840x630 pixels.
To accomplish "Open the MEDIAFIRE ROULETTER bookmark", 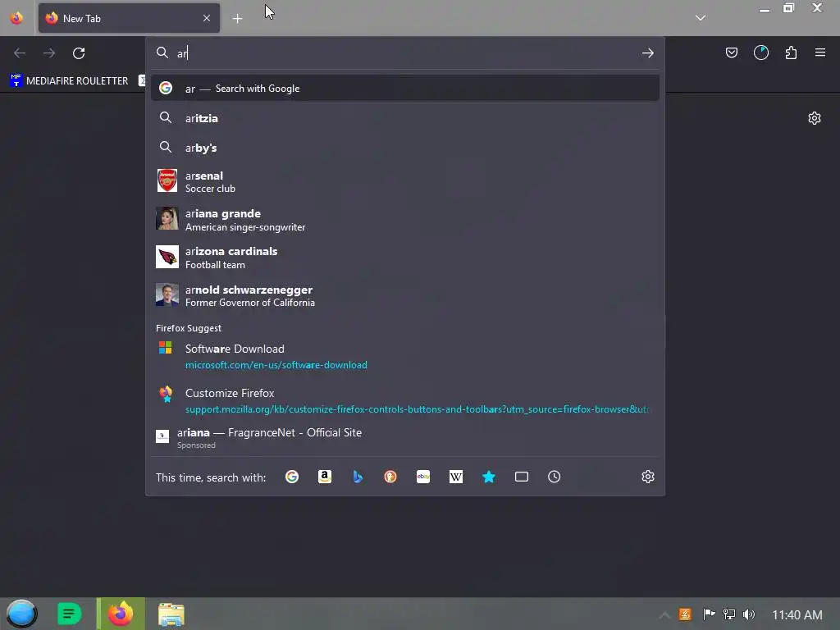I will pos(69,81).
